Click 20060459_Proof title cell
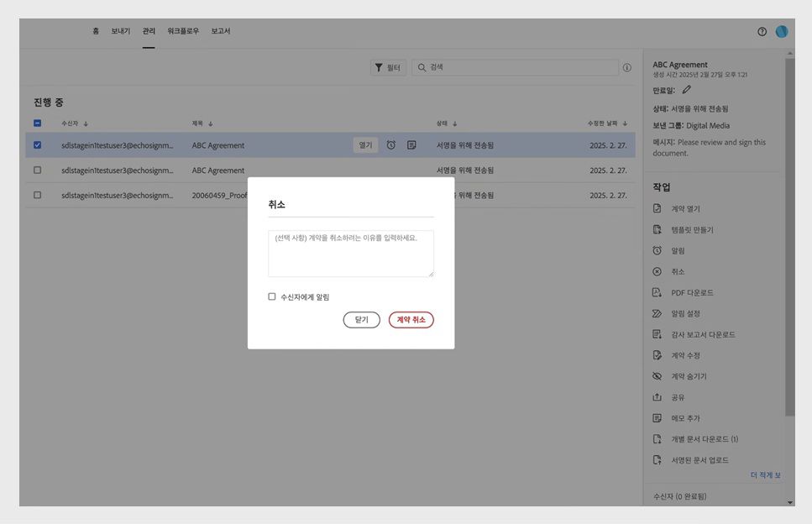Viewport: 812px width, 524px height. coord(219,195)
